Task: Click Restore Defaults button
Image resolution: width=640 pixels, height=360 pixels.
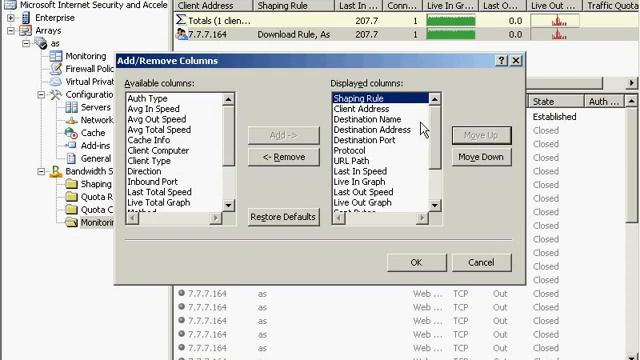Action: (x=284, y=217)
